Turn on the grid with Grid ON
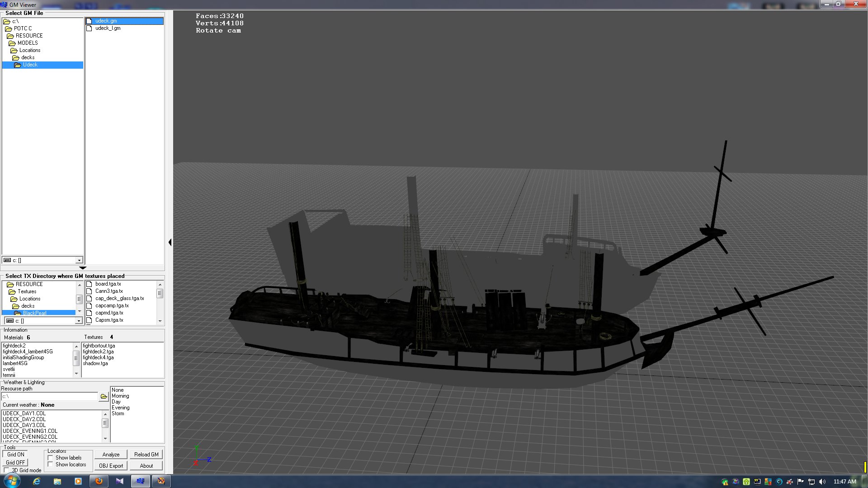Screen dimensions: 868x488 pos(16,455)
